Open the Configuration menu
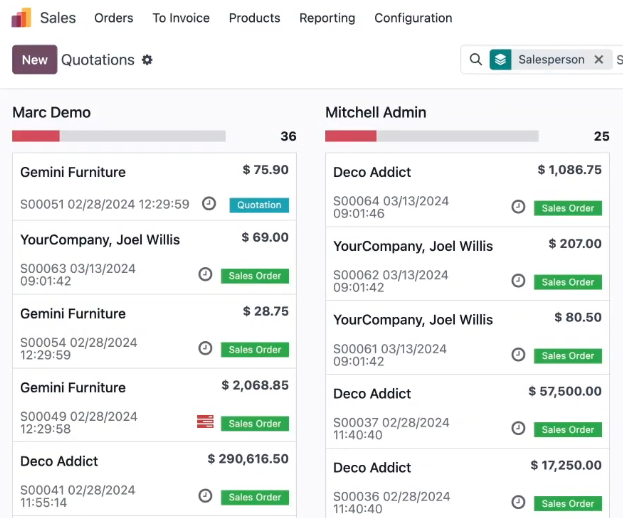The width and height of the screenshot is (623, 518). point(413,18)
